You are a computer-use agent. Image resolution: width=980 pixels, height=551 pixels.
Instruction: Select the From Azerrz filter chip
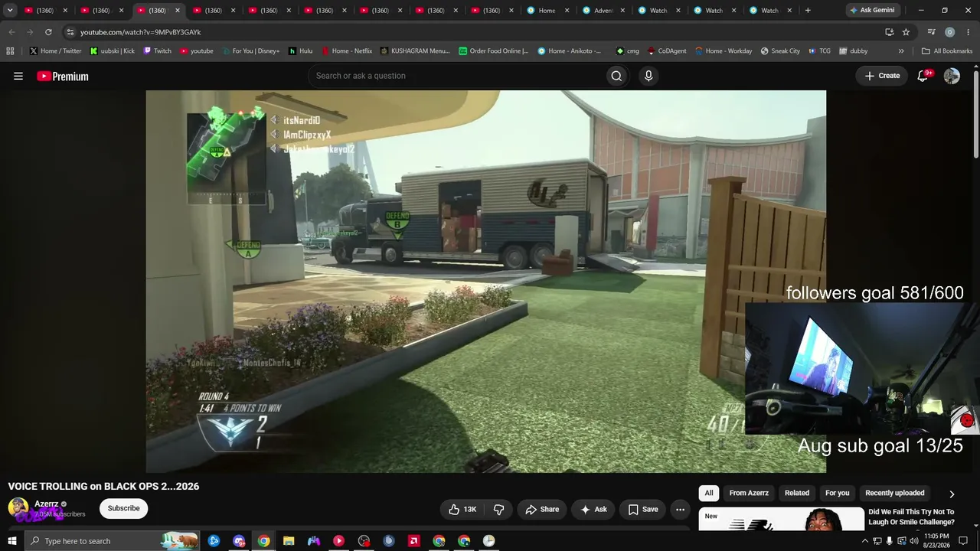point(749,493)
